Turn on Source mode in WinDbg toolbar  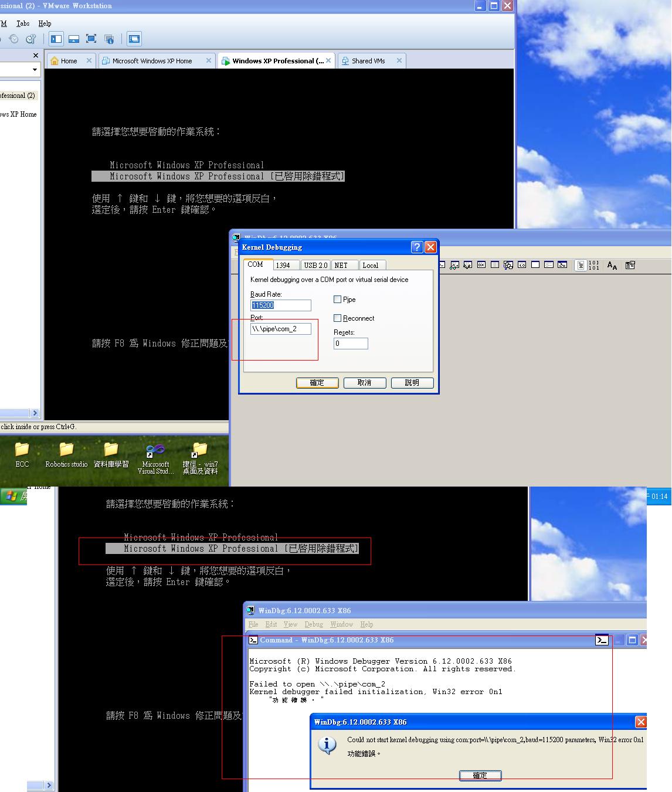(x=581, y=265)
